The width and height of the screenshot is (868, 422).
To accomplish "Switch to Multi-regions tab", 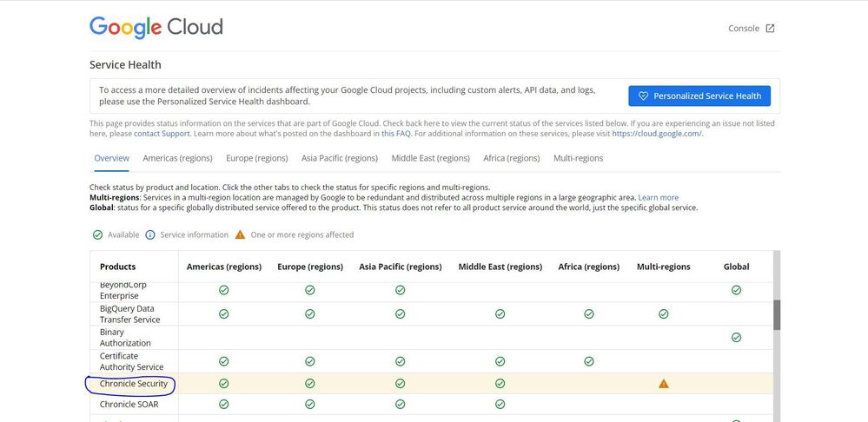I will tap(579, 158).
